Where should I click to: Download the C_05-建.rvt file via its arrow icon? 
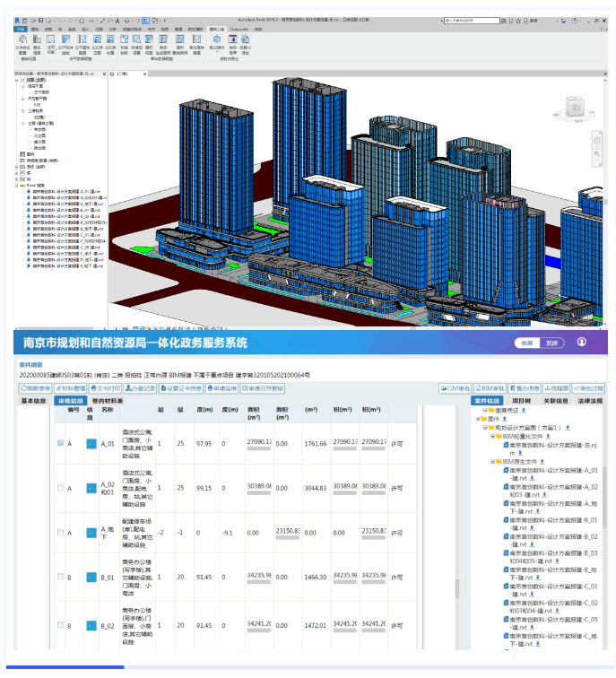(x=532, y=628)
